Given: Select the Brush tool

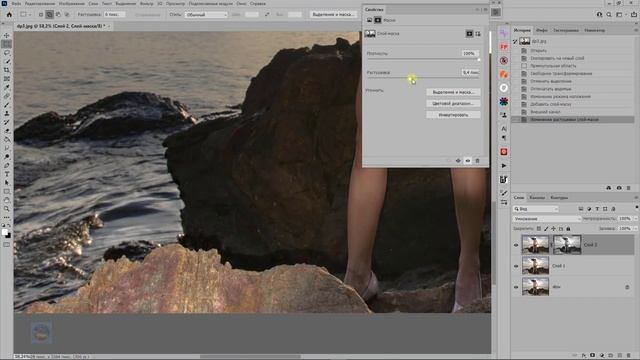Looking at the screenshot, I should (7, 105).
